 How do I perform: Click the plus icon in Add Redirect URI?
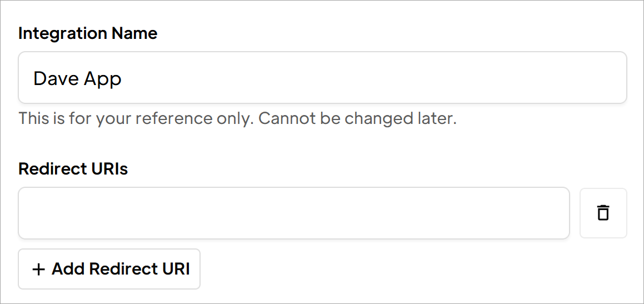pyautogui.click(x=38, y=270)
